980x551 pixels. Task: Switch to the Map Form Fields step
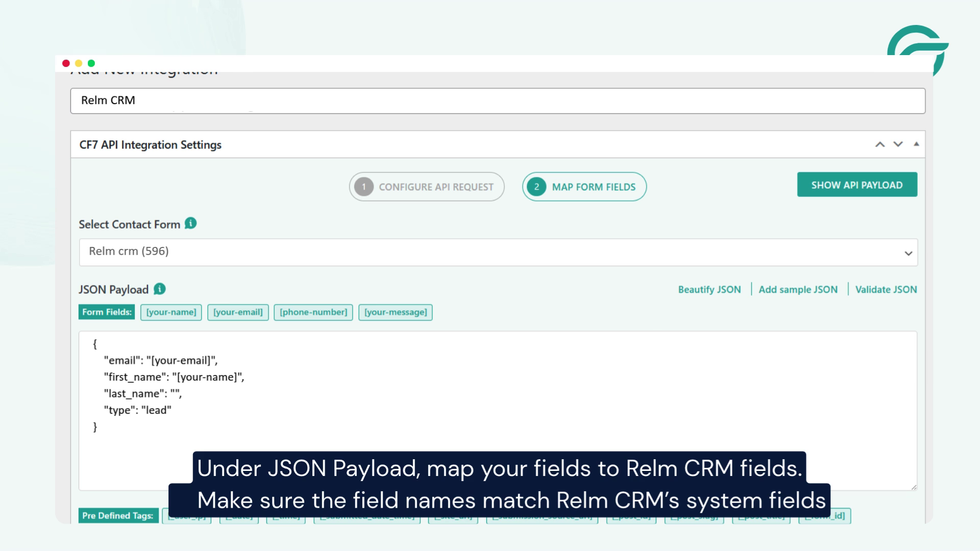[584, 187]
